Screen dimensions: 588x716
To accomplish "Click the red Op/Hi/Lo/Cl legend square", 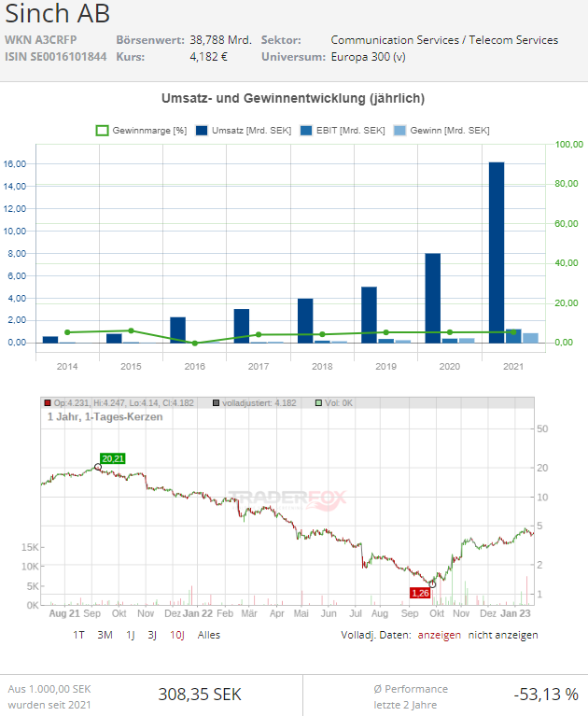I will click(x=48, y=402).
